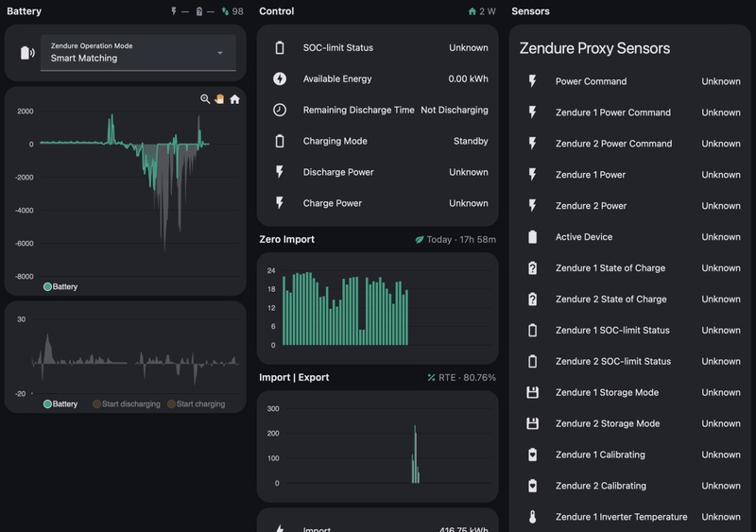Screen dimensions: 756x532
Task: Click the Zendure 2 Calibrating heart battery icon
Action: [532, 486]
